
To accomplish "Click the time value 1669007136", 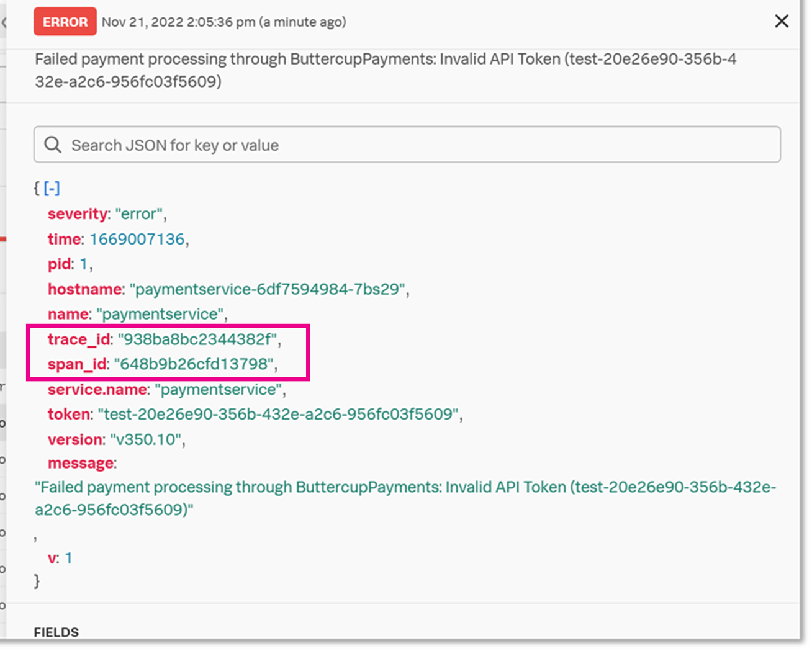I will 137,239.
